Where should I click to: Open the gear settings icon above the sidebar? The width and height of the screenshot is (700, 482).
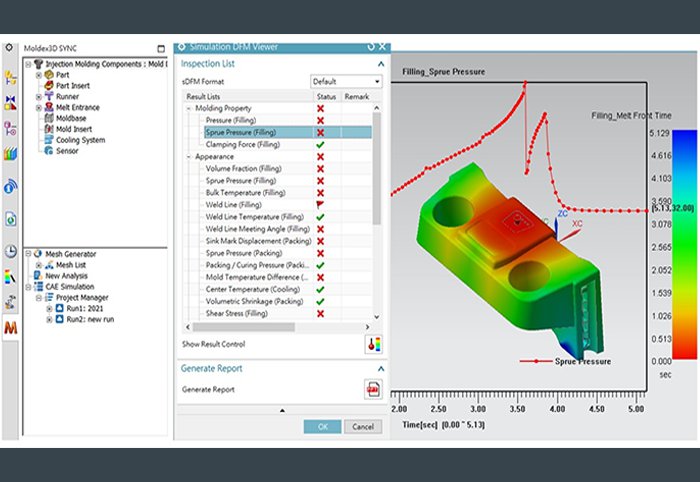[8, 47]
